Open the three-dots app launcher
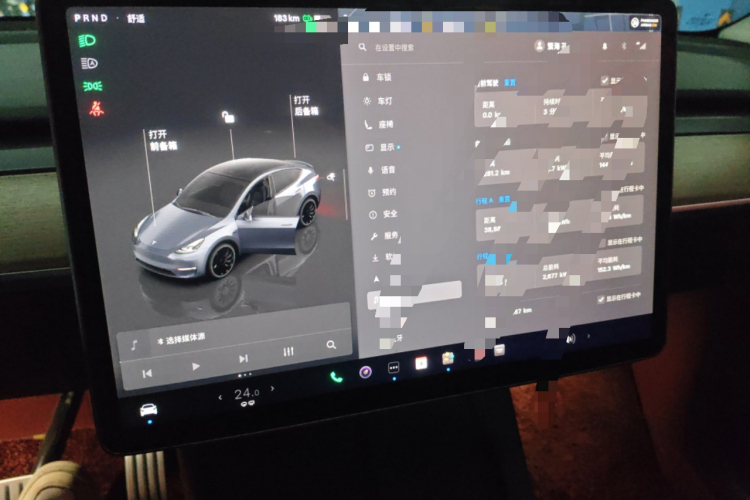Screen dimensions: 750x500 point(394,368)
